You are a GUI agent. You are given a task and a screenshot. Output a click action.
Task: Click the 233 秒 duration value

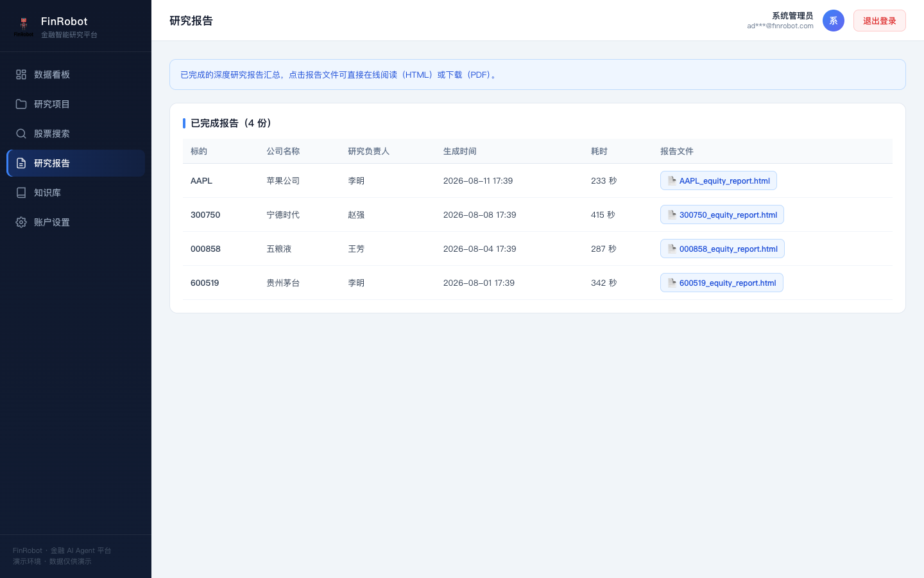coord(604,180)
